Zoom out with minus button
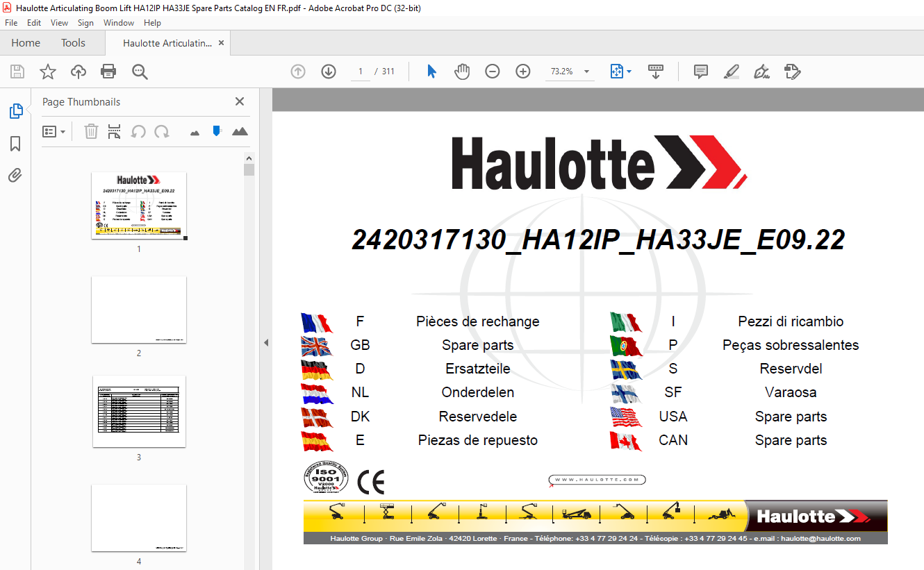The image size is (924, 570). (x=493, y=72)
